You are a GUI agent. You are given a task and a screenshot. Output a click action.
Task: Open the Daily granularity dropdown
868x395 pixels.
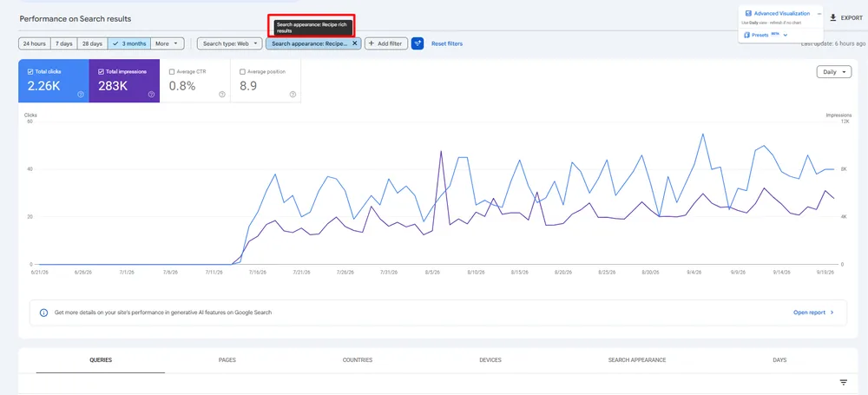click(833, 72)
